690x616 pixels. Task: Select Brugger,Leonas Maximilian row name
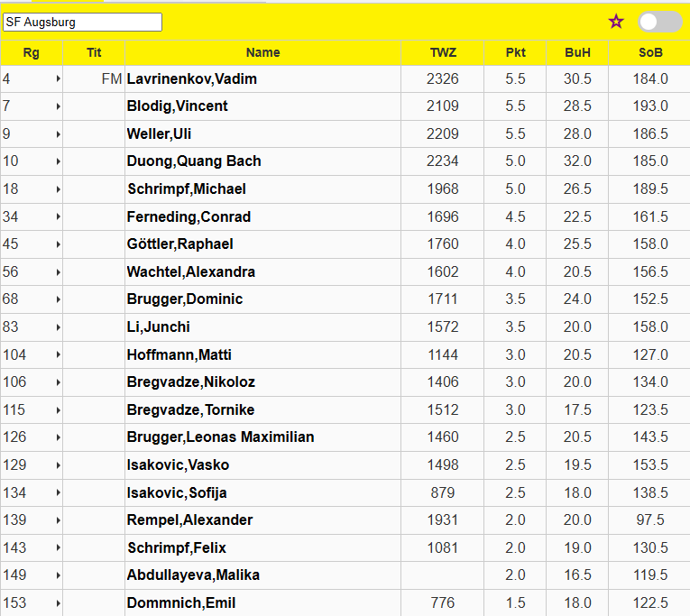click(220, 437)
